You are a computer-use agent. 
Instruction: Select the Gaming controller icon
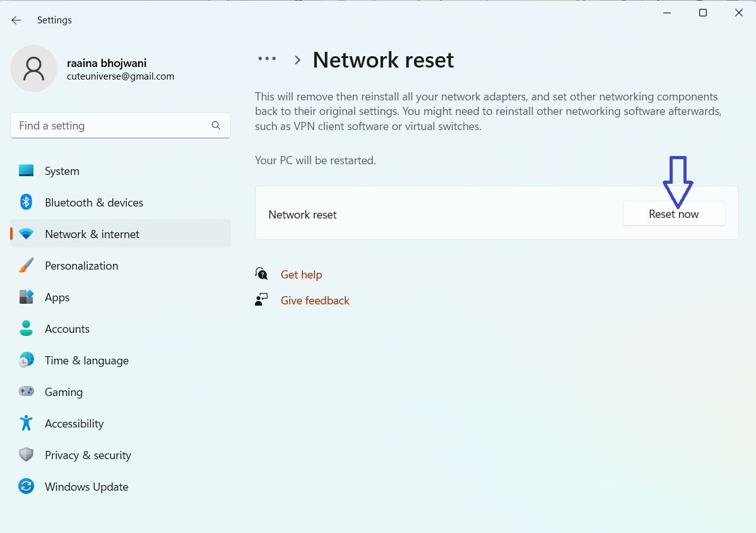coord(26,392)
